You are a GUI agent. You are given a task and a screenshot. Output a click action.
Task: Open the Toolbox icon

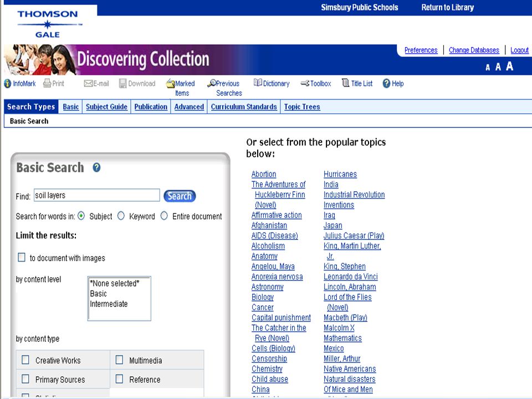305,83
